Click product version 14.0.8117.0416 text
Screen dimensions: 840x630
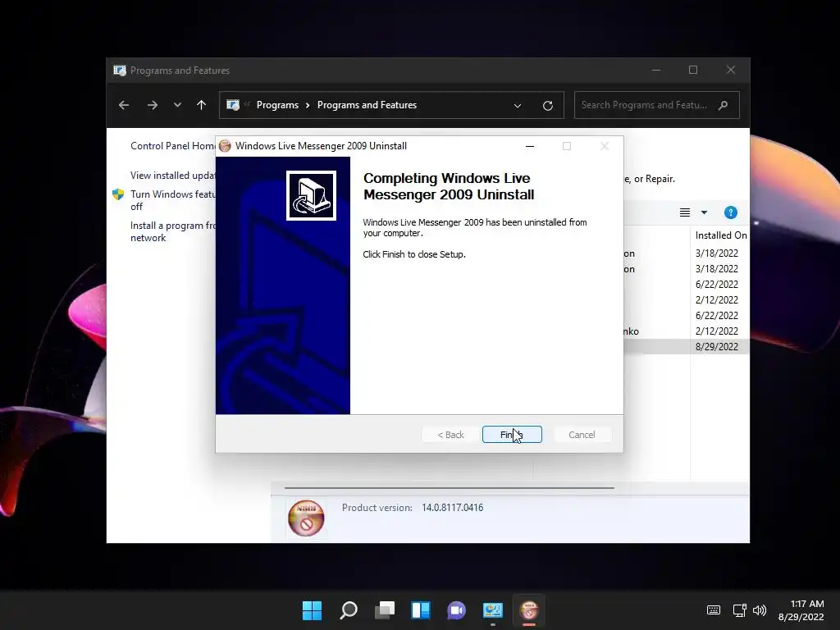(x=452, y=507)
